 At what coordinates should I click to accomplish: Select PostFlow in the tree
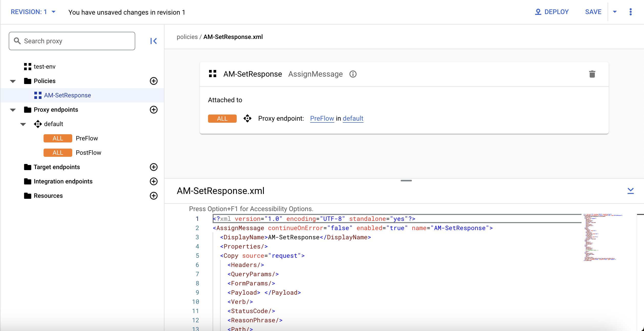88,153
